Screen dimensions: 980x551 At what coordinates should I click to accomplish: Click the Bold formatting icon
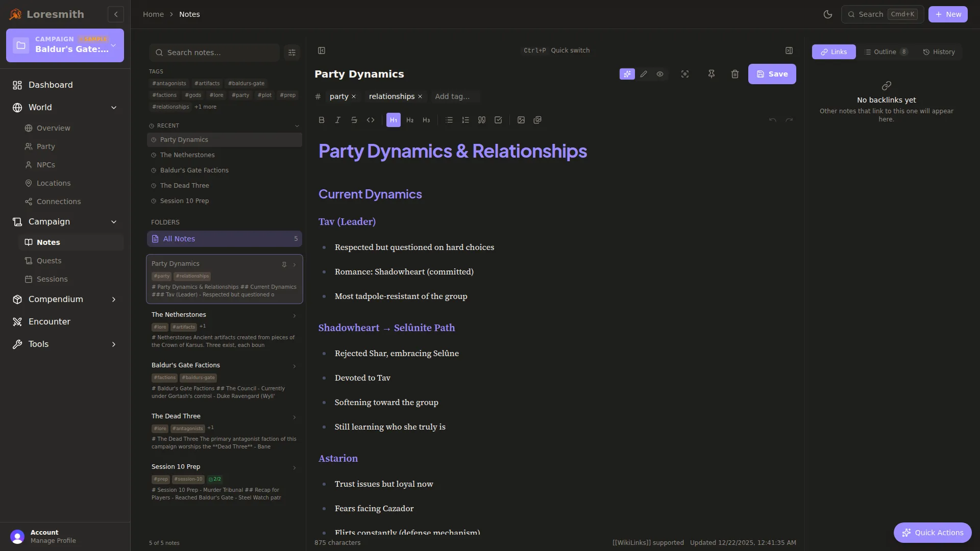(x=322, y=120)
